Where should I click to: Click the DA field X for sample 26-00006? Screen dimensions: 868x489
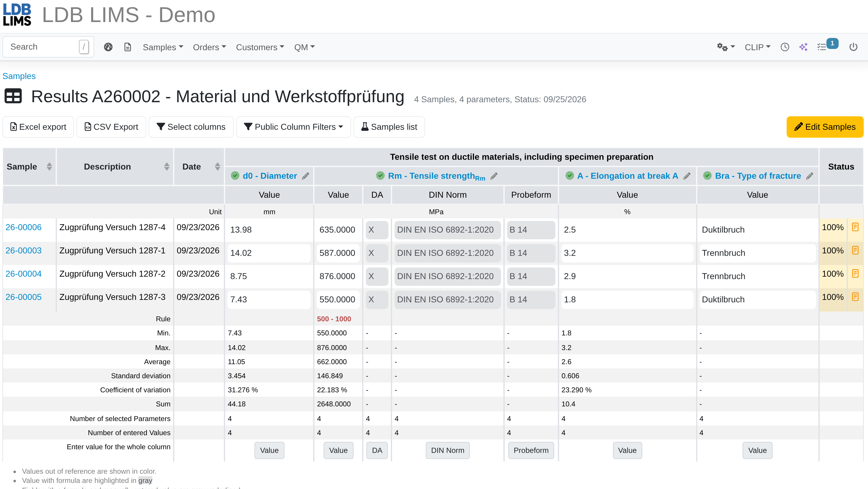click(377, 230)
